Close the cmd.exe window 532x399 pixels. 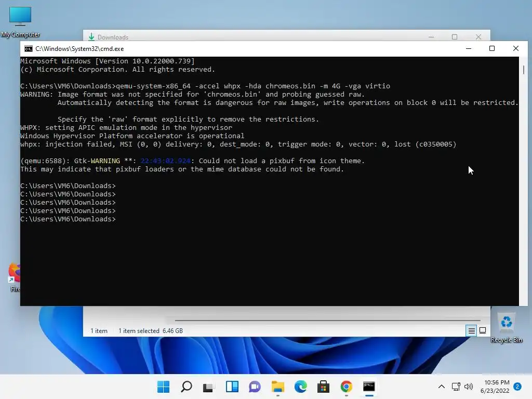(516, 48)
